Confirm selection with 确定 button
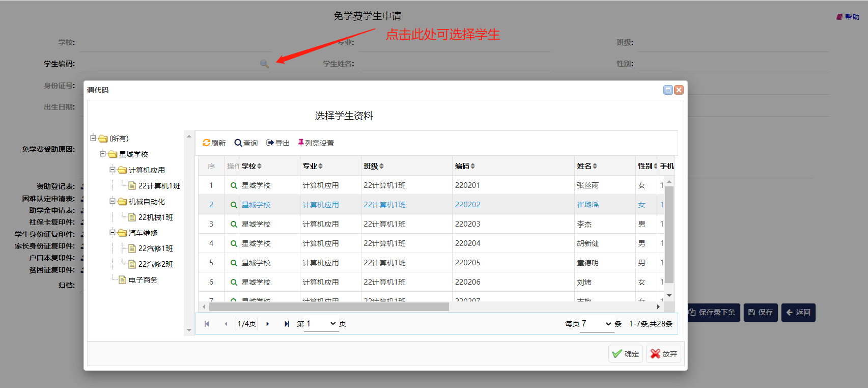 click(x=626, y=354)
